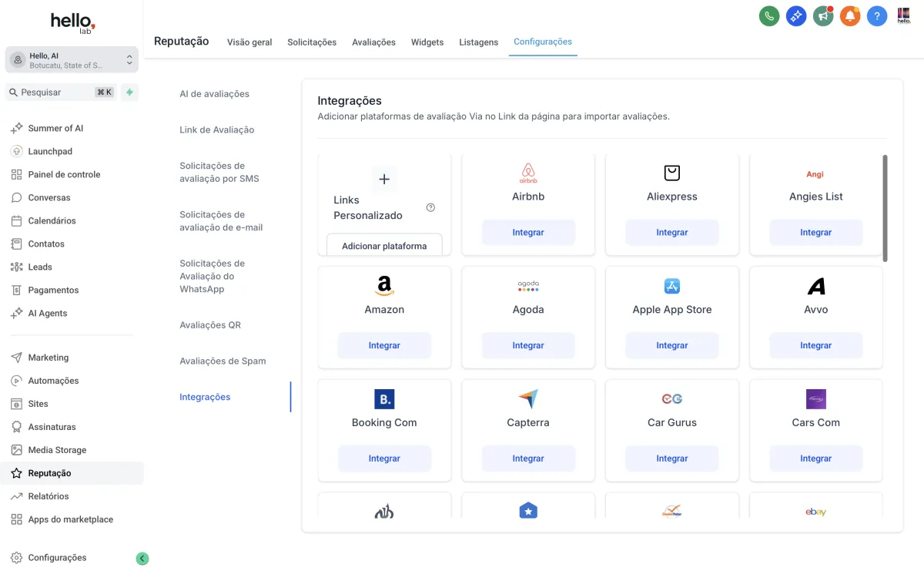Click the Amazon logo
Viewport: 924px width, 578px height.
(384, 286)
